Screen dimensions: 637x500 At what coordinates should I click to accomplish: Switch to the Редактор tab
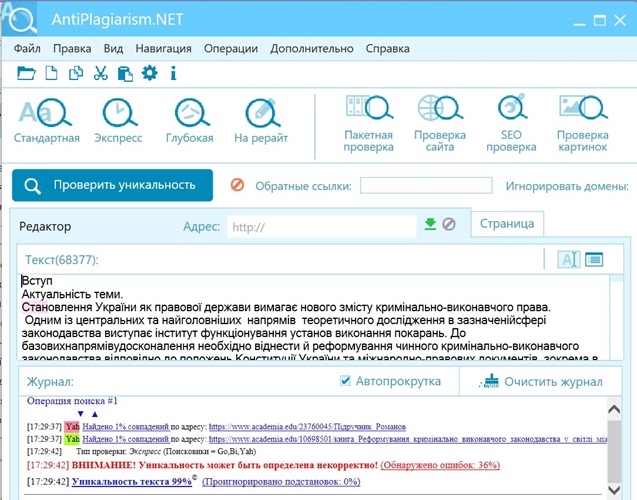[45, 226]
